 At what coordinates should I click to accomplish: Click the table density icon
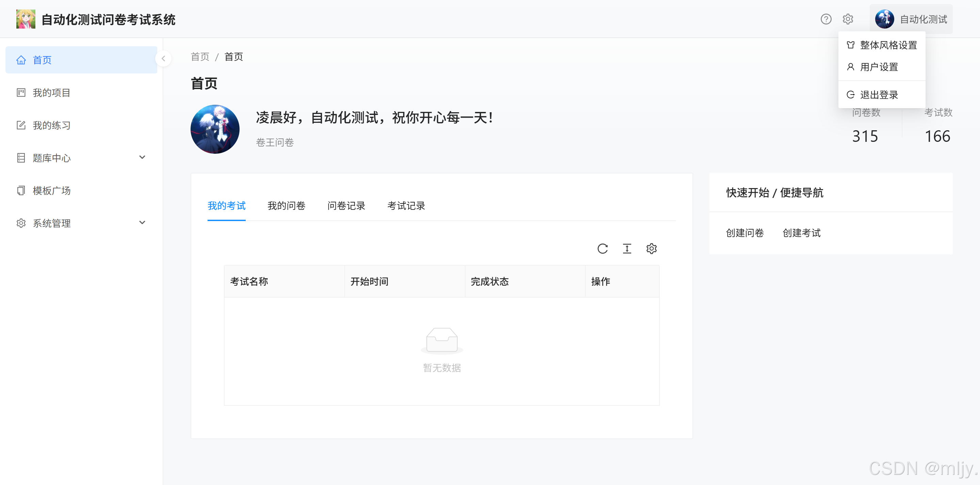pos(626,248)
